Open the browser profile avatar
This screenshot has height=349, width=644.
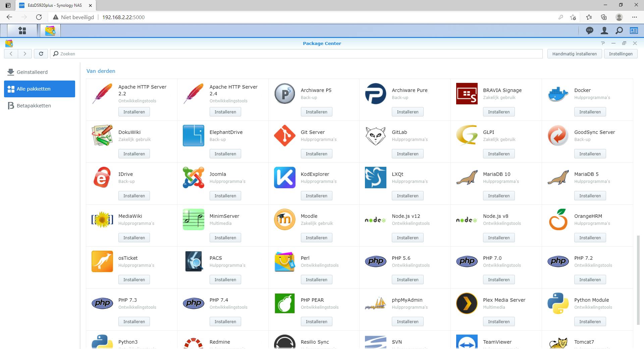[619, 17]
